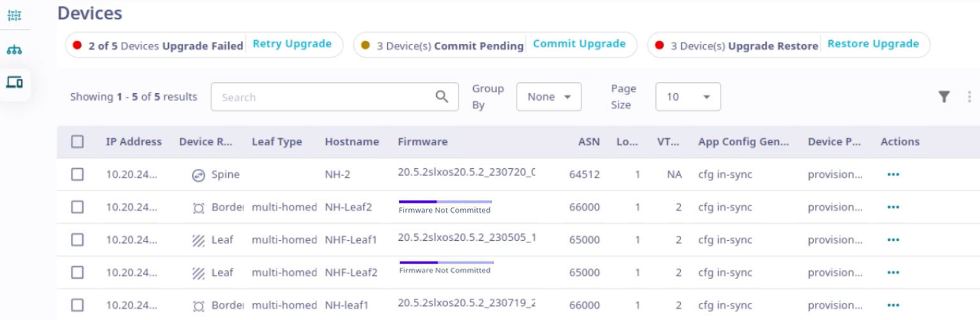Viewport: 980px width, 320px height.
Task: Check the NH-2 device row
Action: [77, 174]
